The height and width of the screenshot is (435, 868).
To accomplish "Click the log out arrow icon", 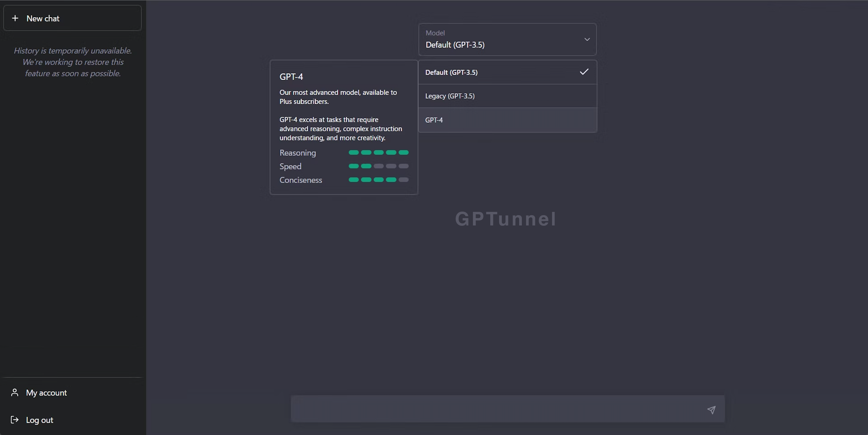I will 14,420.
